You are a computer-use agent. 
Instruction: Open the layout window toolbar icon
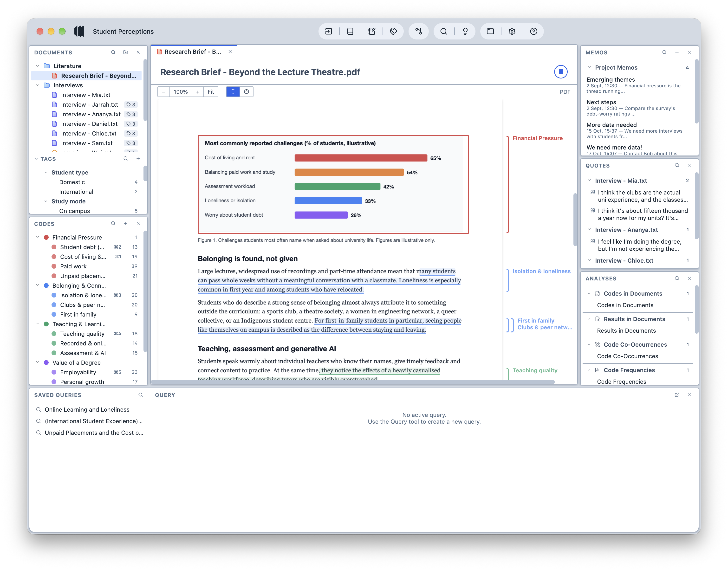click(490, 31)
